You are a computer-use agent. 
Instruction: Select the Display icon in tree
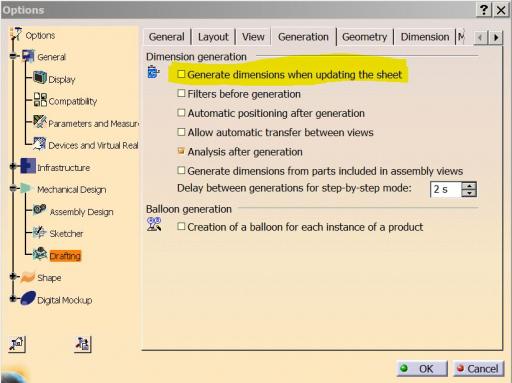click(x=40, y=78)
